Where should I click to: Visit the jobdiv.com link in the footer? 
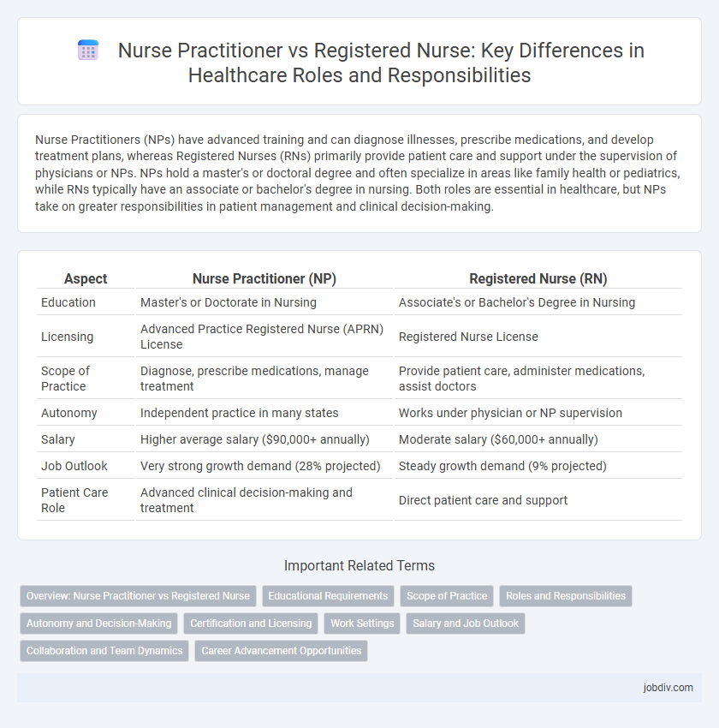click(669, 688)
